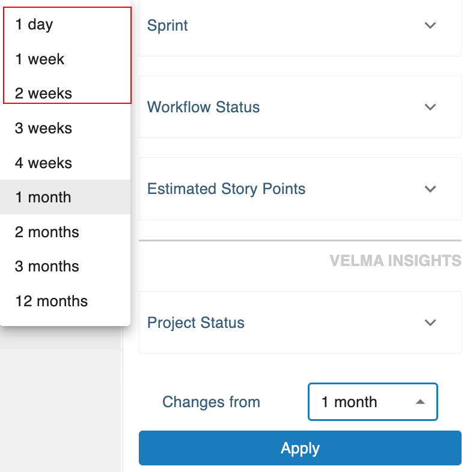Screen dimensions: 476x472
Task: Choose the 4 weeks option
Action: click(43, 163)
